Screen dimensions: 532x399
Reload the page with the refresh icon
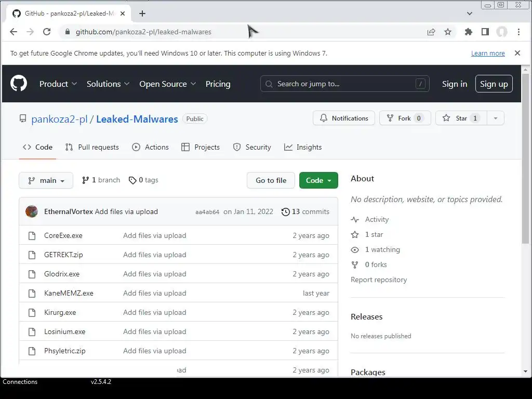point(47,32)
